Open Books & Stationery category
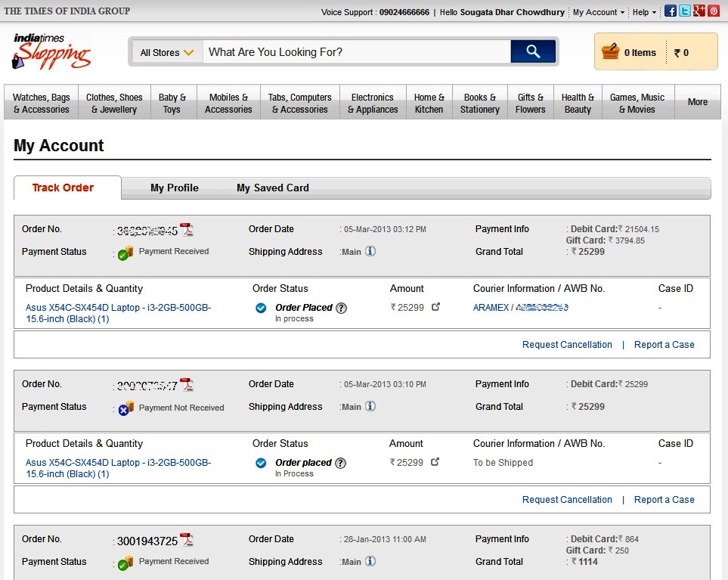This screenshot has width=728, height=580. 479,103
